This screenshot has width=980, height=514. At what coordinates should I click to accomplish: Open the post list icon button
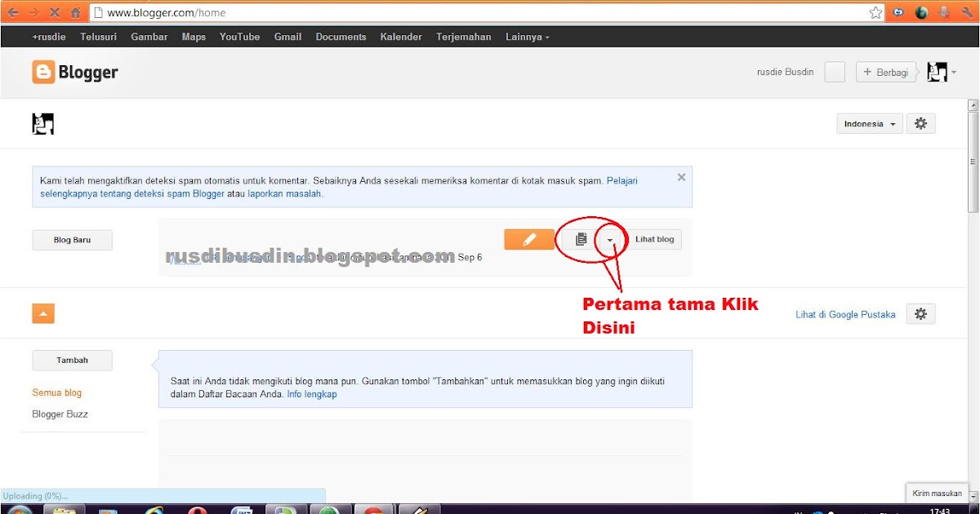coord(581,239)
